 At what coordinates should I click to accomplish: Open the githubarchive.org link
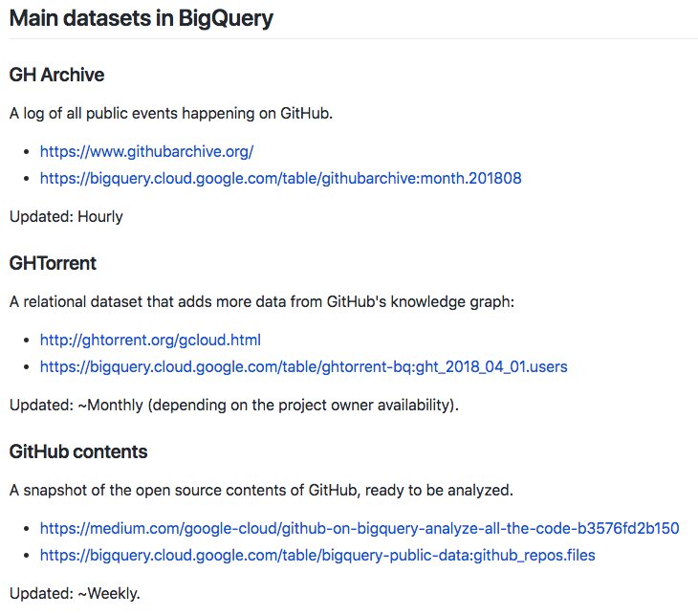click(x=146, y=152)
